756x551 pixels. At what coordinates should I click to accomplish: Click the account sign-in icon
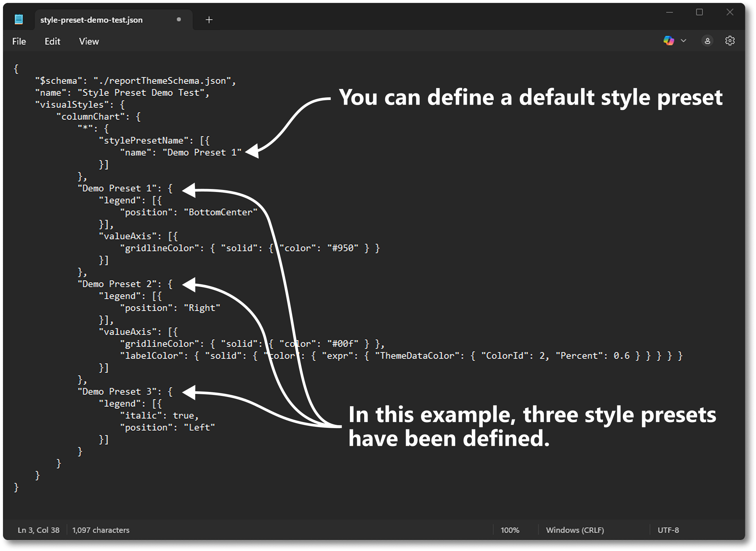tap(707, 41)
